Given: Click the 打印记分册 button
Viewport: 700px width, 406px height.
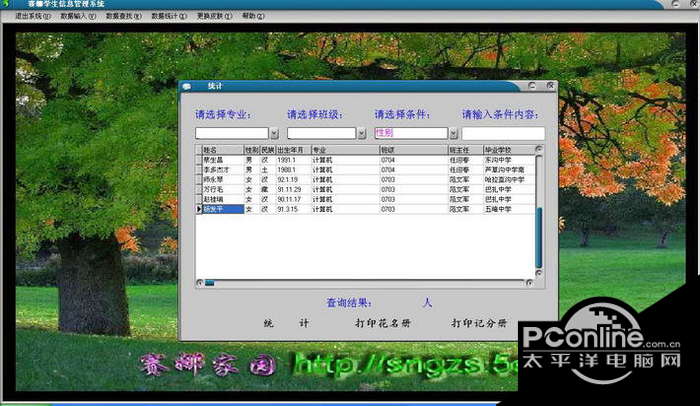Looking at the screenshot, I should pos(479,323).
